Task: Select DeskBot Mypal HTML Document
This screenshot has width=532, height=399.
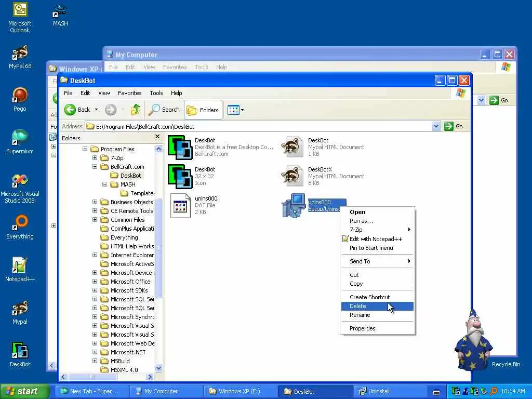Action: pyautogui.click(x=292, y=147)
